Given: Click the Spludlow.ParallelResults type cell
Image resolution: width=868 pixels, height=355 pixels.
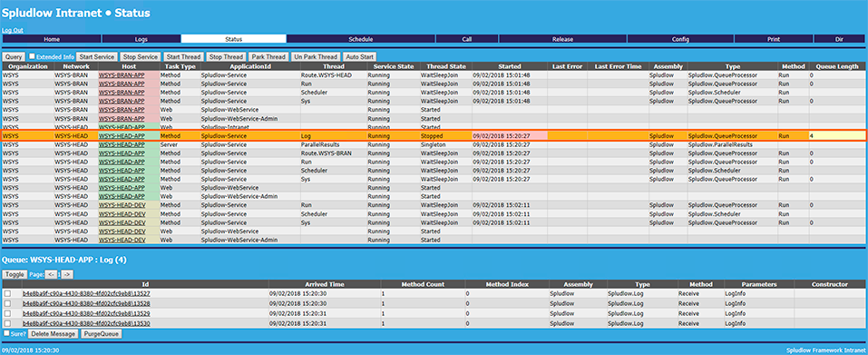Looking at the screenshot, I should click(732, 144).
